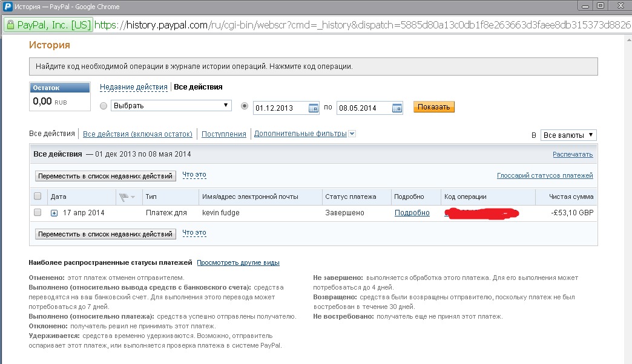Expand the 17 апр 2014 transaction row

click(x=54, y=213)
